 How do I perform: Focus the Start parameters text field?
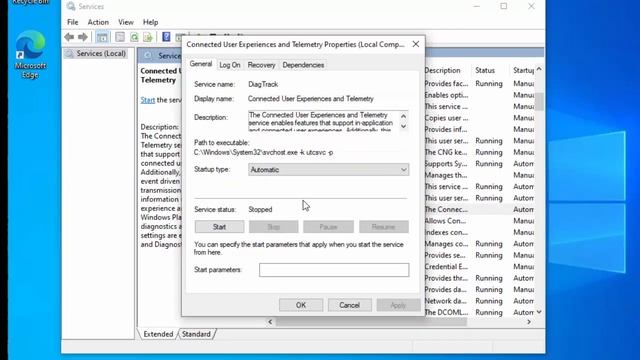pyautogui.click(x=334, y=270)
